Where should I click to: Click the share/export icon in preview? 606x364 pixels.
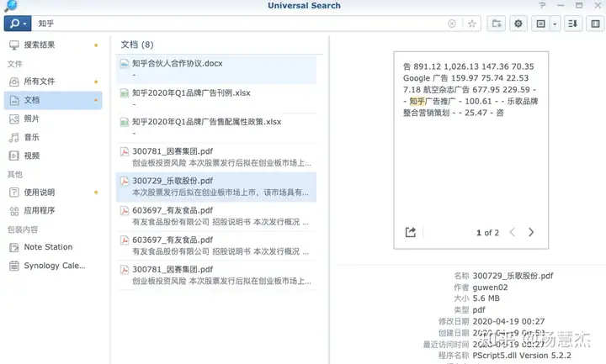[x=411, y=232]
